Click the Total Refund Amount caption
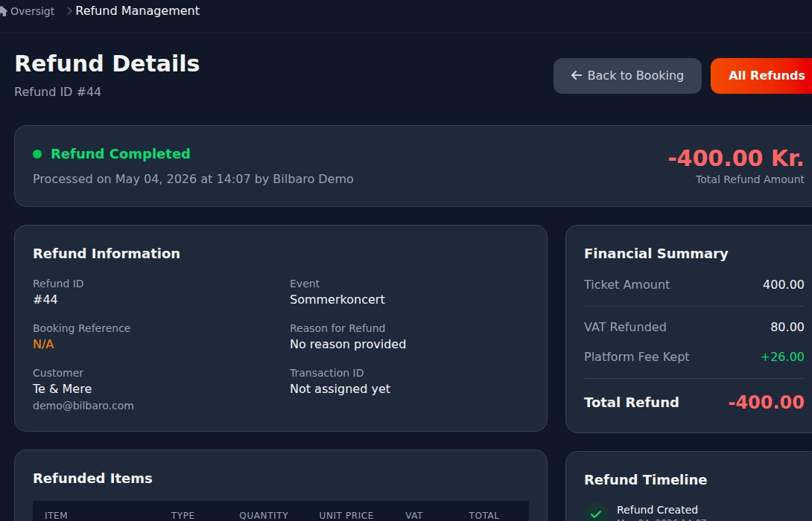 click(x=750, y=179)
